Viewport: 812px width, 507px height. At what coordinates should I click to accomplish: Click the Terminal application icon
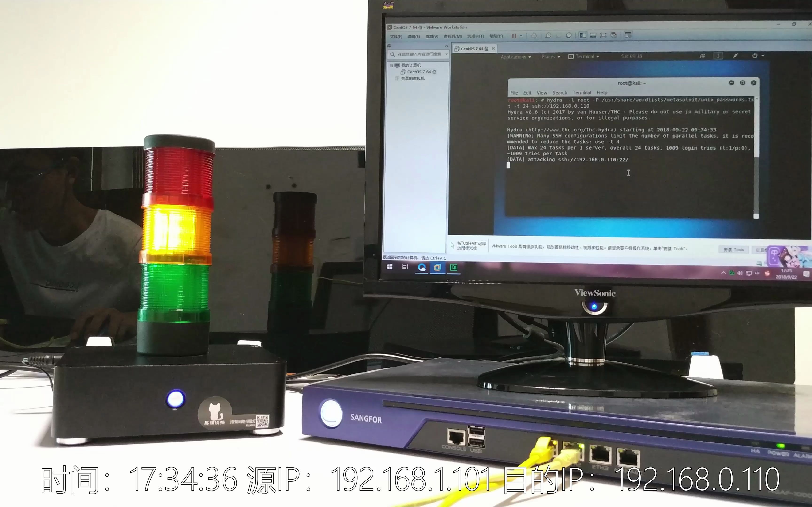click(x=570, y=56)
